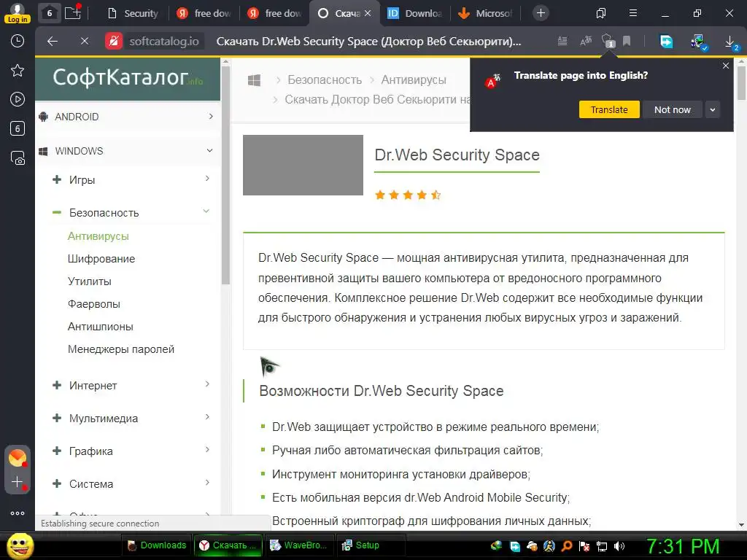Screen dimensions: 747x560
Task: Open Утилиты link in sidebar
Action: tap(90, 281)
